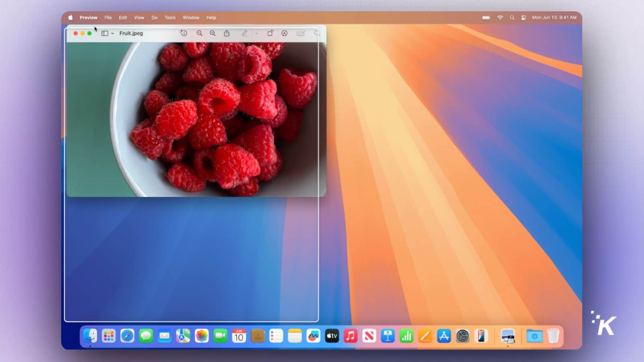
Task: Launch Safari from the Dock
Action: point(127,336)
